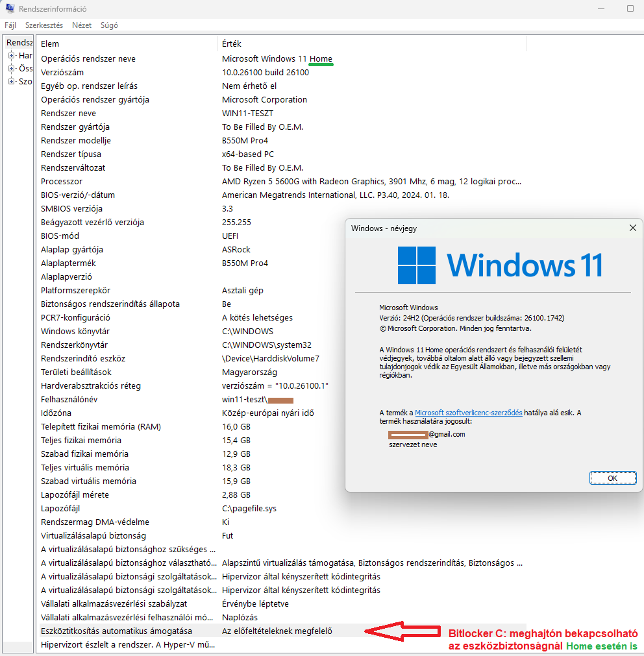Viewport: 644px width, 656px height.
Task: Click the Érvénybe léptetve value
Action: (x=255, y=603)
